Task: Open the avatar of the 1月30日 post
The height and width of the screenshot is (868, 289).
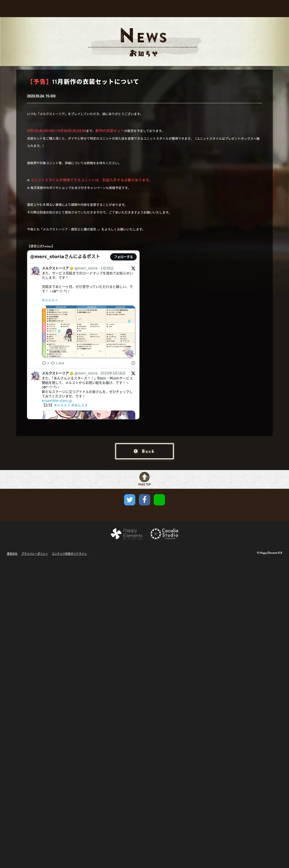Action: [35, 271]
